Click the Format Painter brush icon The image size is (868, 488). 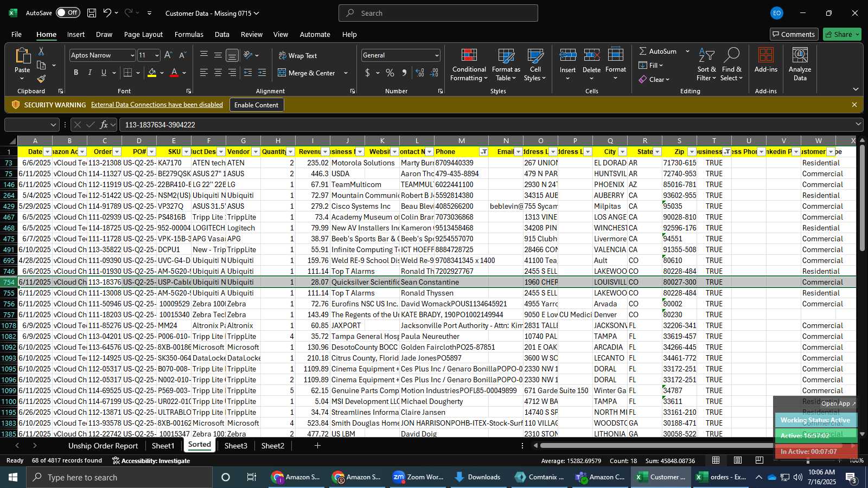[41, 79]
